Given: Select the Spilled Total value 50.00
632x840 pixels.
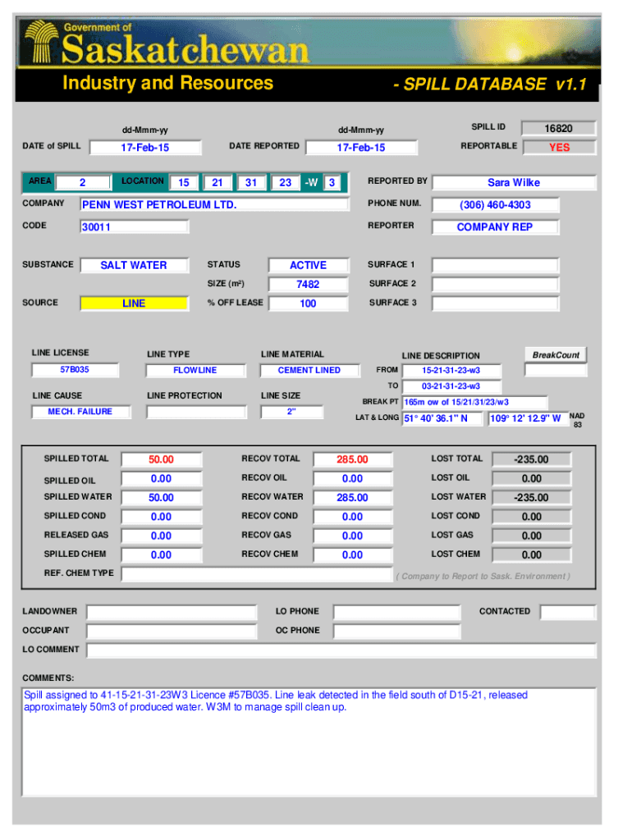Looking at the screenshot, I should pyautogui.click(x=161, y=459).
